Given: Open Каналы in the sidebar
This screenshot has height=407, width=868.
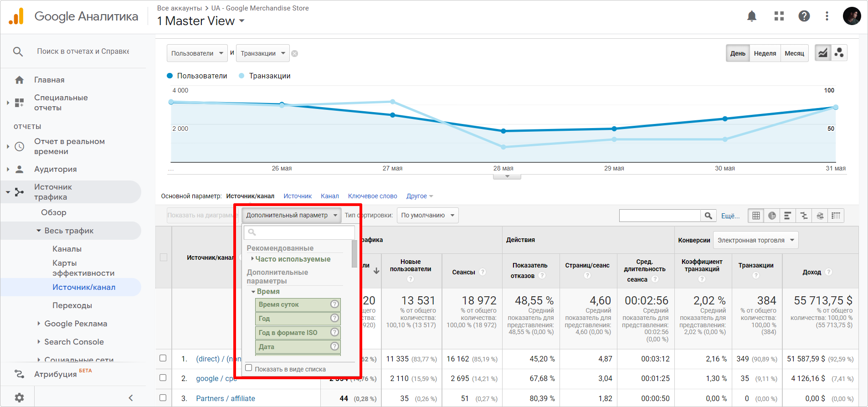Looking at the screenshot, I should tap(67, 249).
